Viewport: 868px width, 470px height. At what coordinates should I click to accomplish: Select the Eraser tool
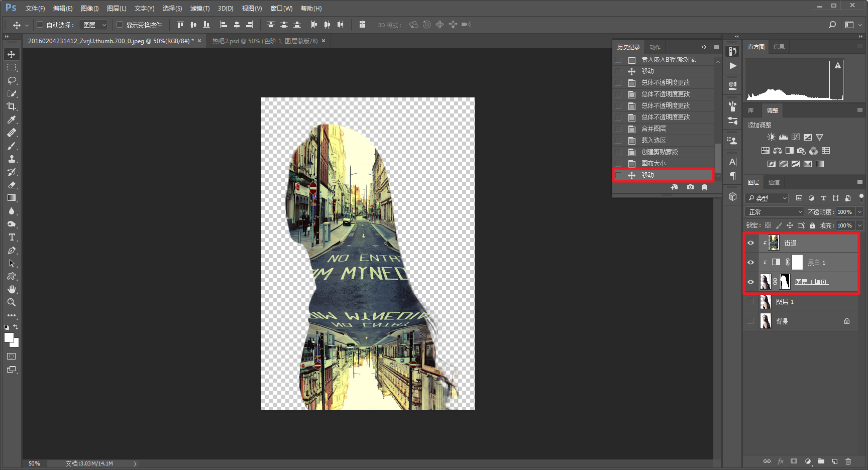12,185
